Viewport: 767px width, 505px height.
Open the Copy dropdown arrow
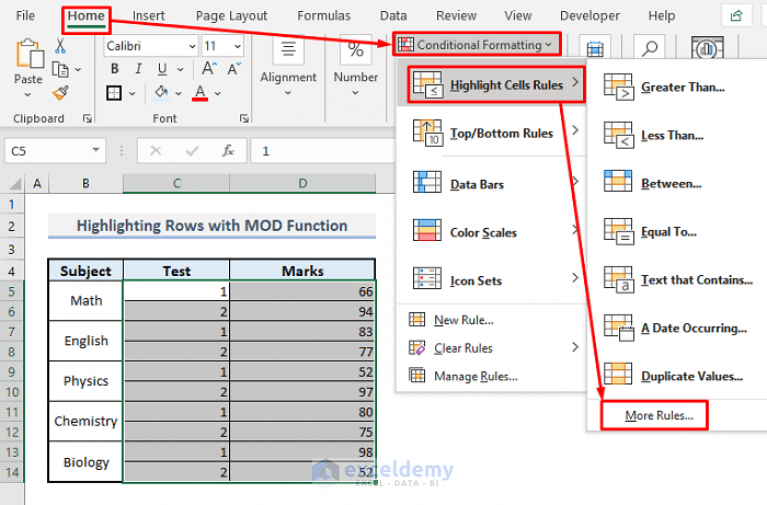78,69
